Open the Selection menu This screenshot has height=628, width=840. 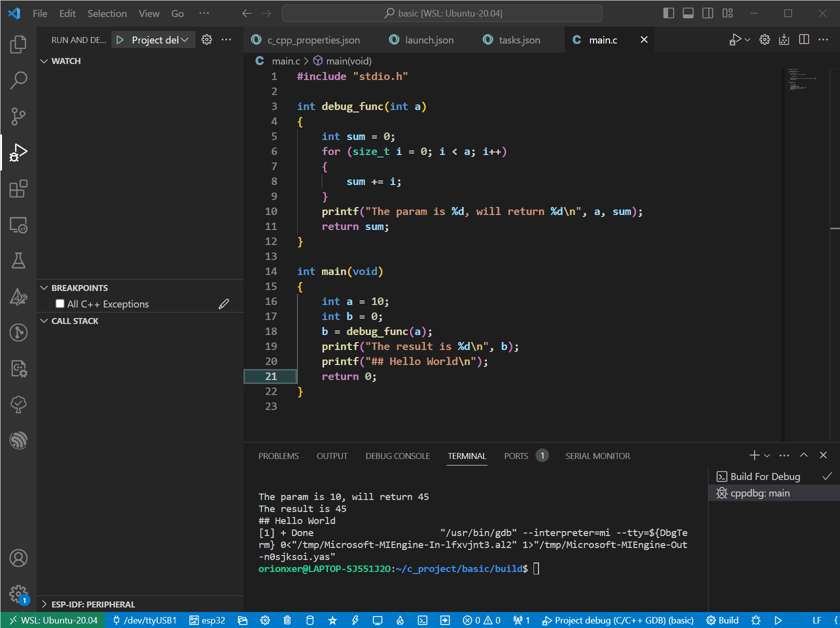(107, 13)
